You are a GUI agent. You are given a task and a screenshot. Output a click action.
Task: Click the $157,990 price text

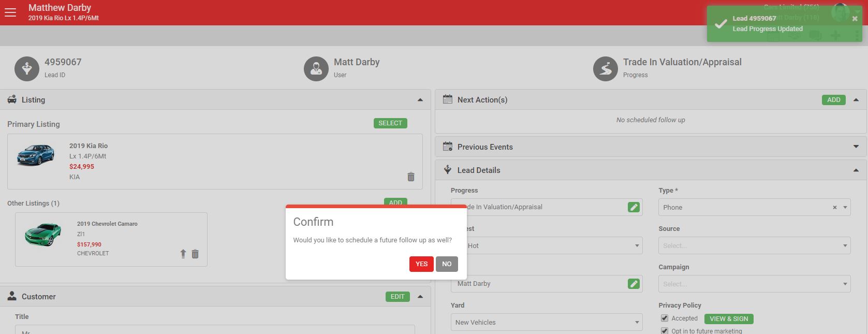click(89, 244)
